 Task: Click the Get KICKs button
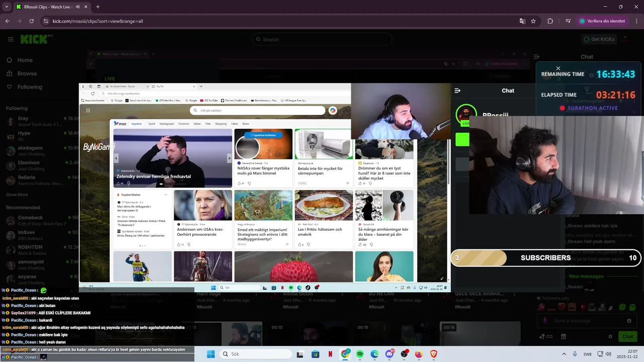click(x=599, y=39)
